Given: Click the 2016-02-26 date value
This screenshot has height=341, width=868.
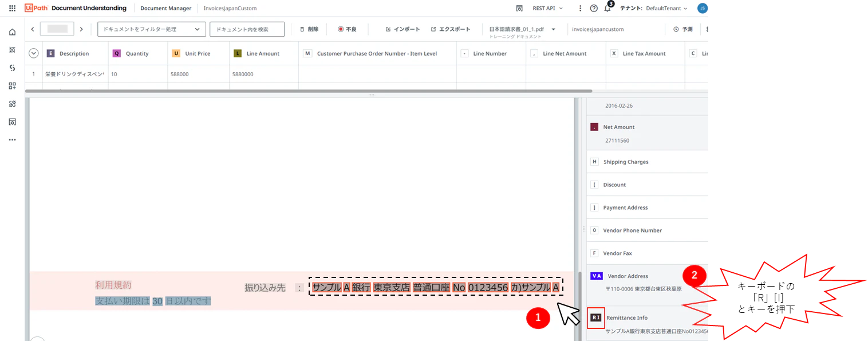Looking at the screenshot, I should click(x=619, y=105).
